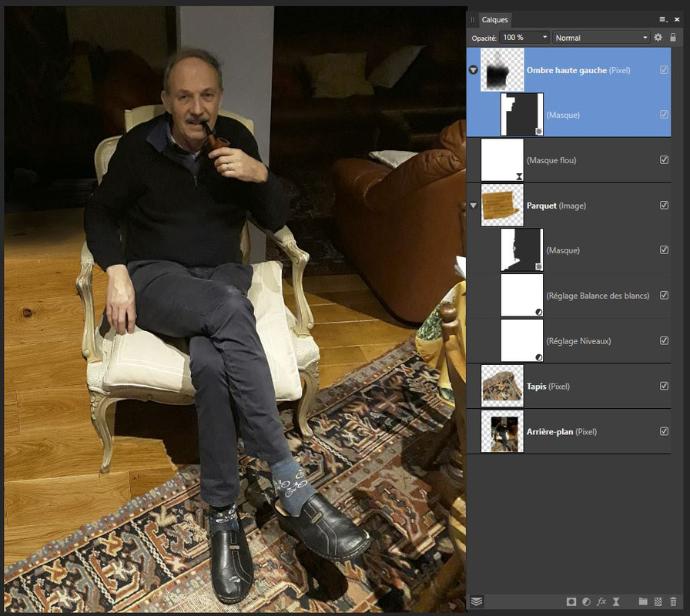The width and height of the screenshot is (690, 616).
Task: Select the Parquet layer thumbnail
Action: pyautogui.click(x=503, y=206)
